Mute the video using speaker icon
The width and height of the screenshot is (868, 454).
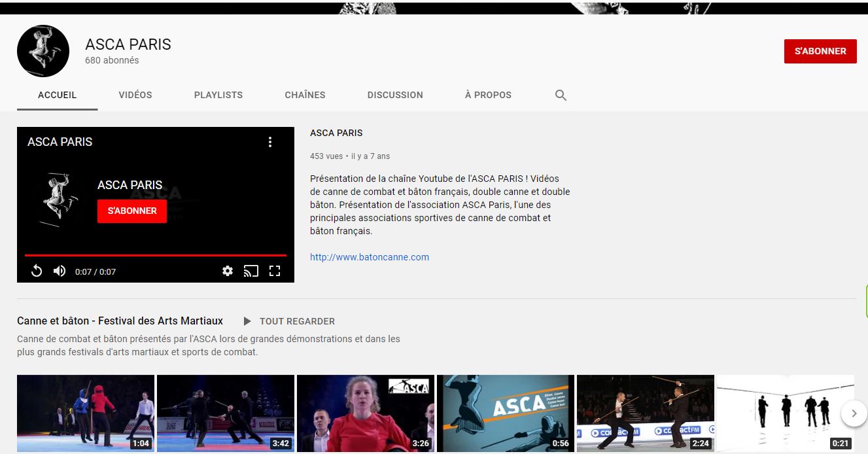[x=60, y=271]
